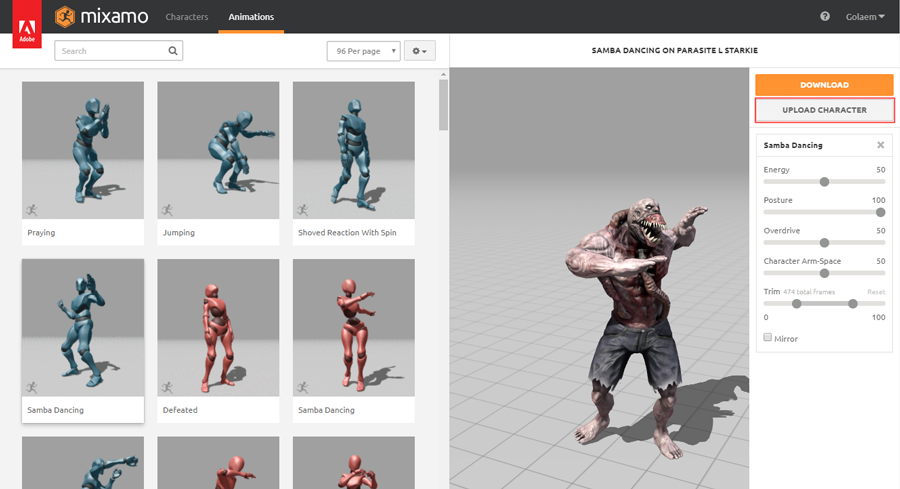Open the Golaem account menu
Screen dimensions: 900x489
click(x=865, y=17)
